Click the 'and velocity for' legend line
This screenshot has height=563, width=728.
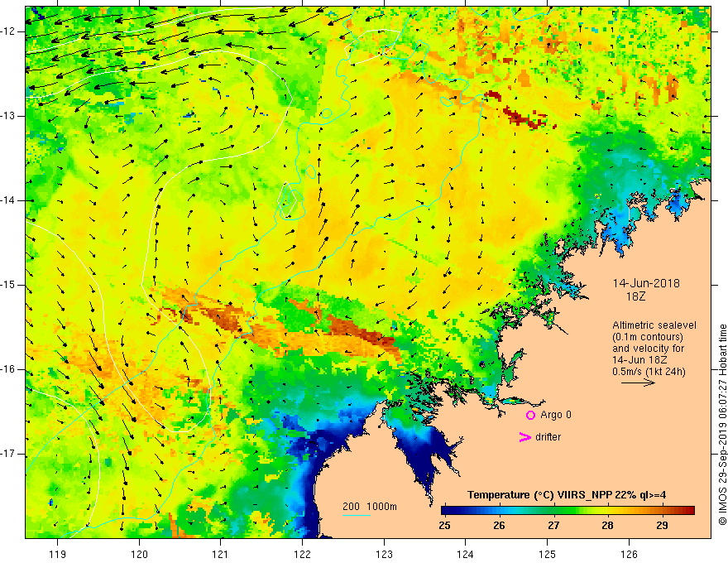(648, 349)
